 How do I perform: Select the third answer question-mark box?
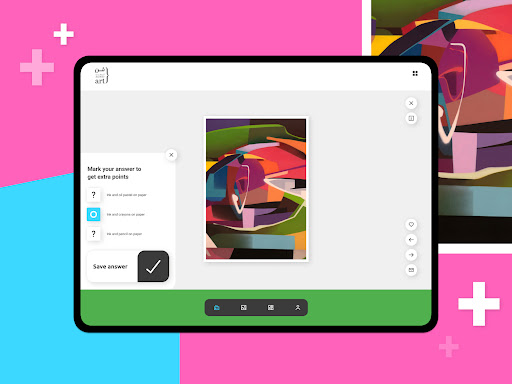93,234
